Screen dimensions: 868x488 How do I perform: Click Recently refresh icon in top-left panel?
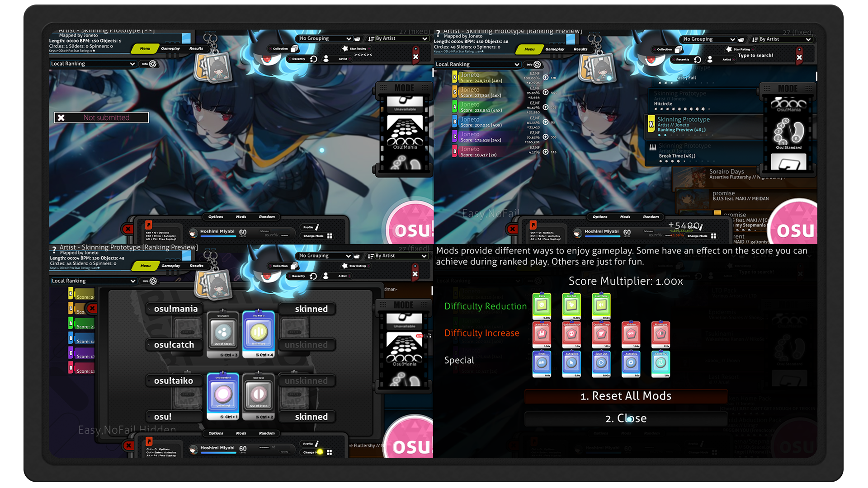point(313,59)
